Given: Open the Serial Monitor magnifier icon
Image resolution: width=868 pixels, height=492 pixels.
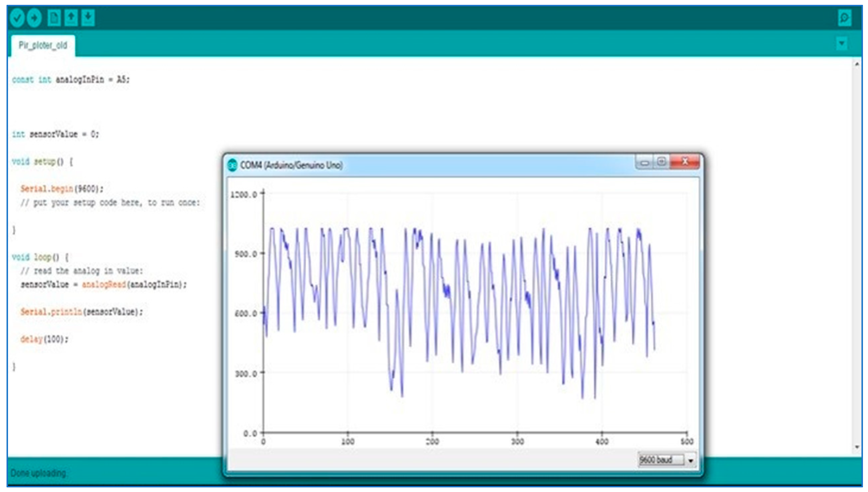Looking at the screenshot, I should tap(844, 18).
